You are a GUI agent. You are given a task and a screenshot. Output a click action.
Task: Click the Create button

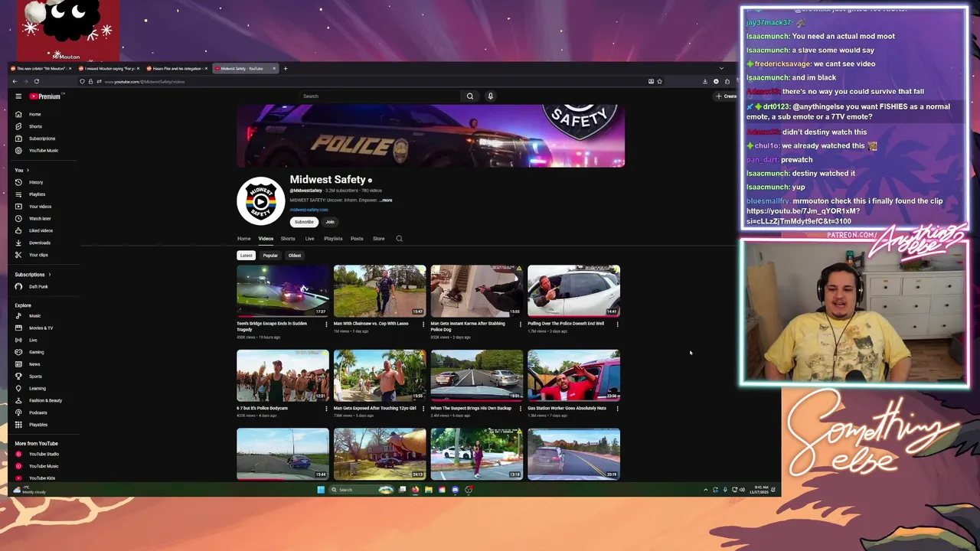point(726,96)
